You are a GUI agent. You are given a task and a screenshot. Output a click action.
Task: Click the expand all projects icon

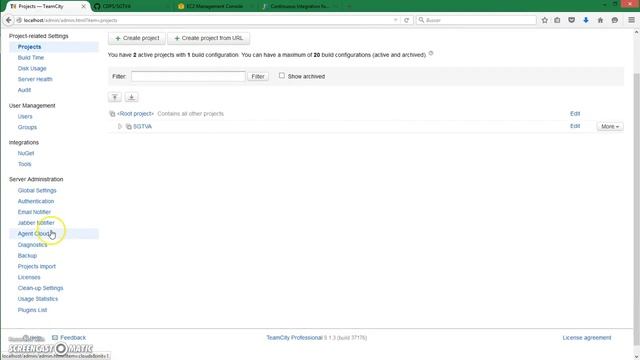(131, 97)
